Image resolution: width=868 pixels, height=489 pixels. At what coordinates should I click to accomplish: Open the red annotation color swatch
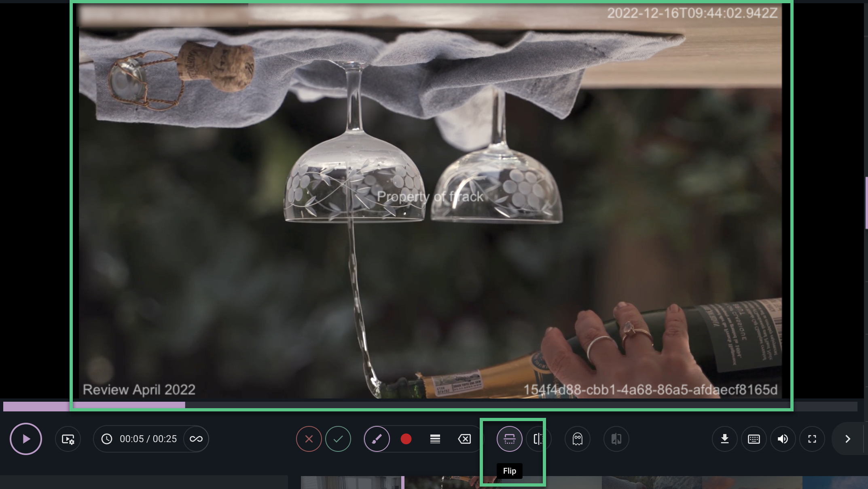tap(406, 439)
